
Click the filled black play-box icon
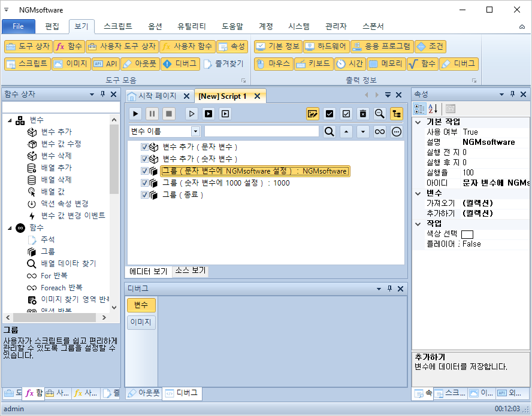(208, 114)
